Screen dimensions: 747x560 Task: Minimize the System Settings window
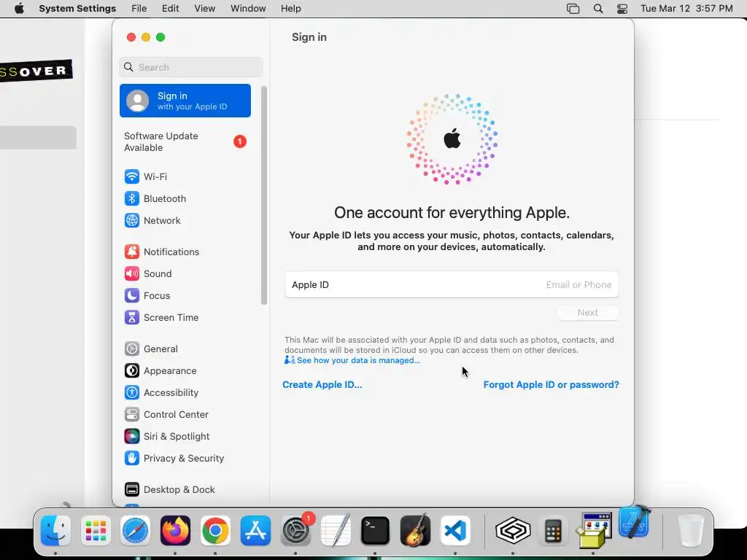coord(146,37)
